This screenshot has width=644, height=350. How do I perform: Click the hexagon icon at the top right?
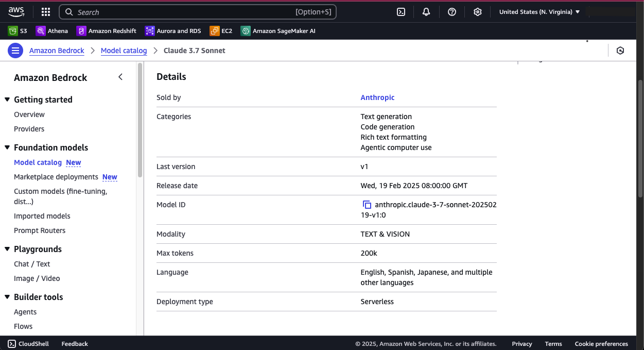click(x=620, y=51)
